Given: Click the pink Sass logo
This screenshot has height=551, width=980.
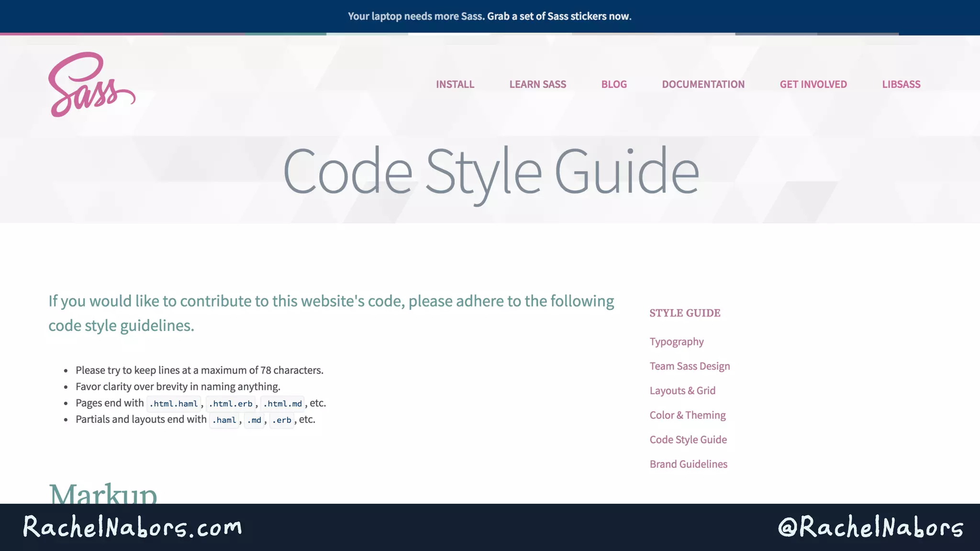Looking at the screenshot, I should (x=91, y=85).
